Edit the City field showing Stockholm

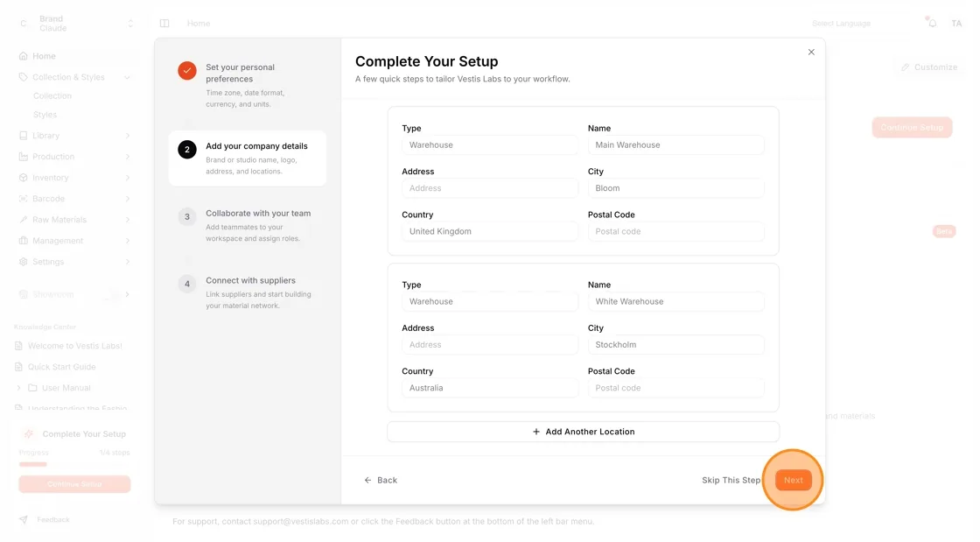pos(675,344)
